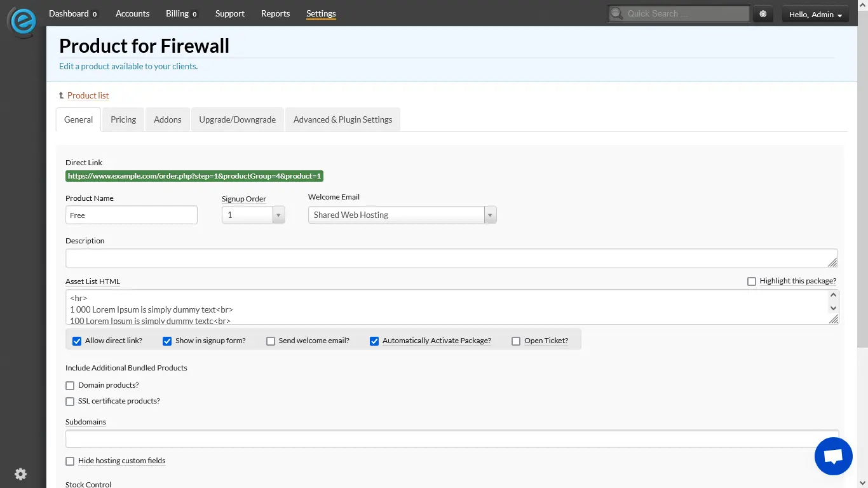
Task: Click the magnifier icon in Quick Search
Action: tap(616, 13)
